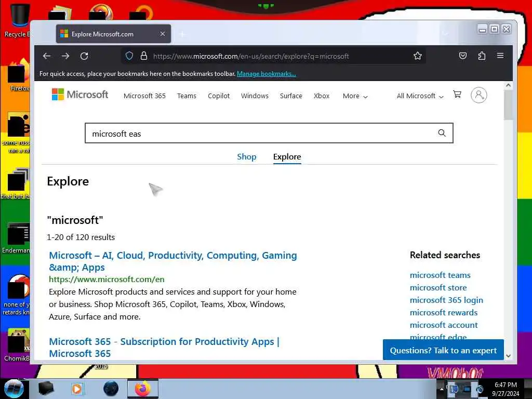The image size is (532, 399).
Task: Open Microsoft 365 in the nav
Action: click(144, 96)
